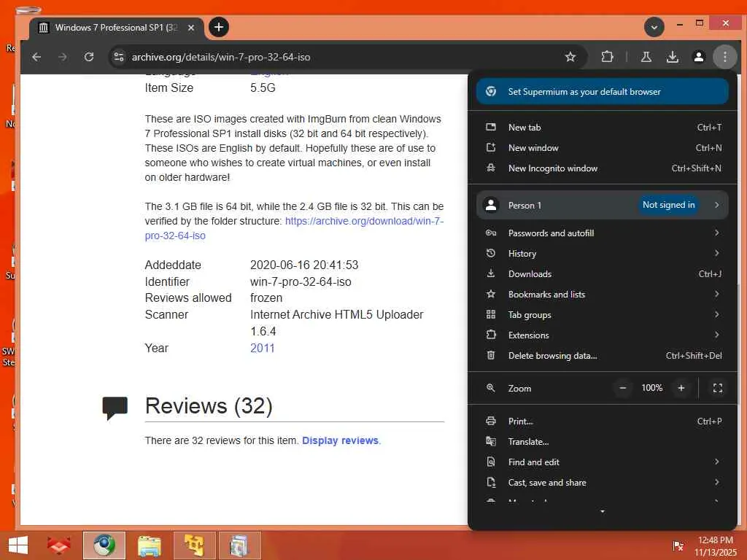The image size is (747, 560).
Task: Open site information icon in address bar
Action: pos(119,57)
